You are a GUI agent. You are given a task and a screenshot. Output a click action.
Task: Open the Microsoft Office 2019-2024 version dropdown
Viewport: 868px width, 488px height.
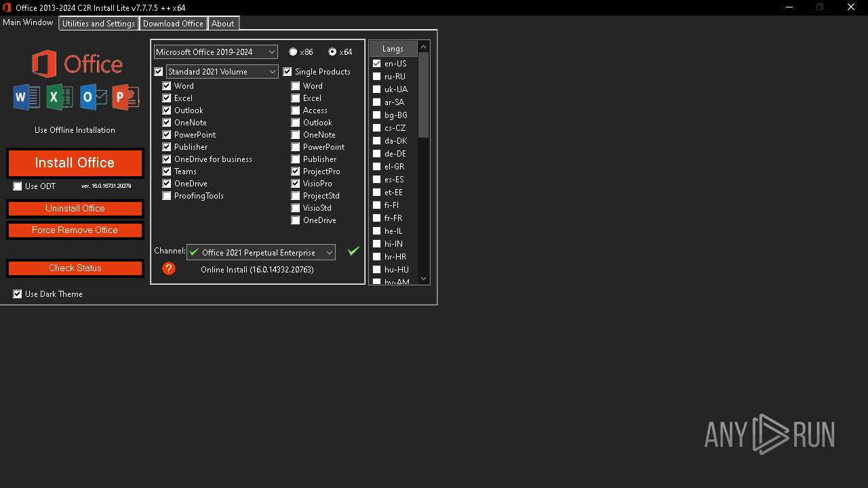[216, 52]
